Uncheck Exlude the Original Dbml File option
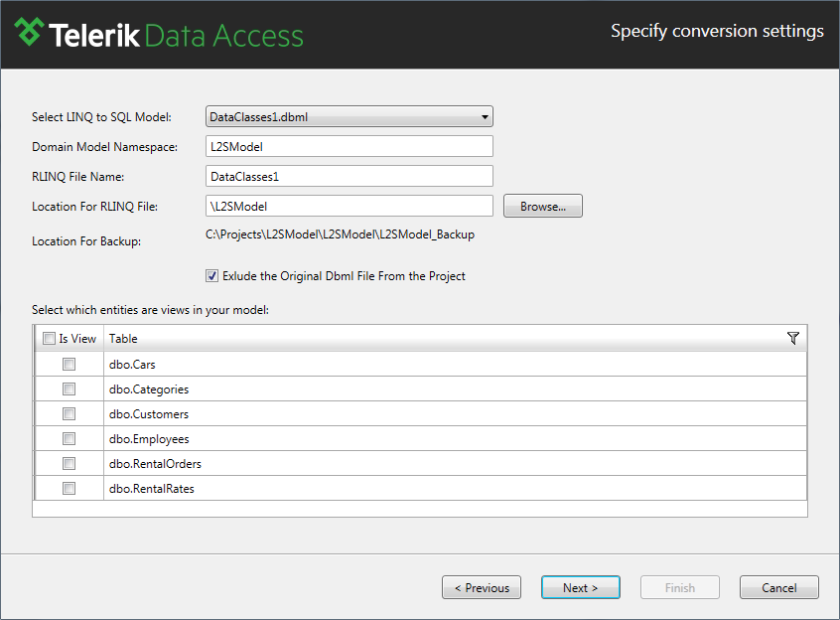840x620 pixels. (x=212, y=276)
